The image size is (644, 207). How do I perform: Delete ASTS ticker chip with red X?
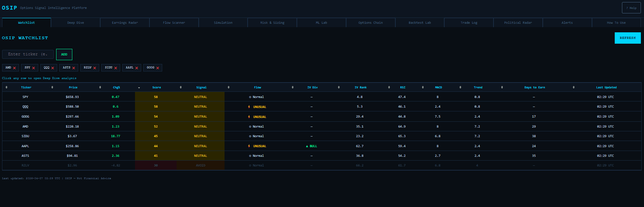tap(74, 68)
